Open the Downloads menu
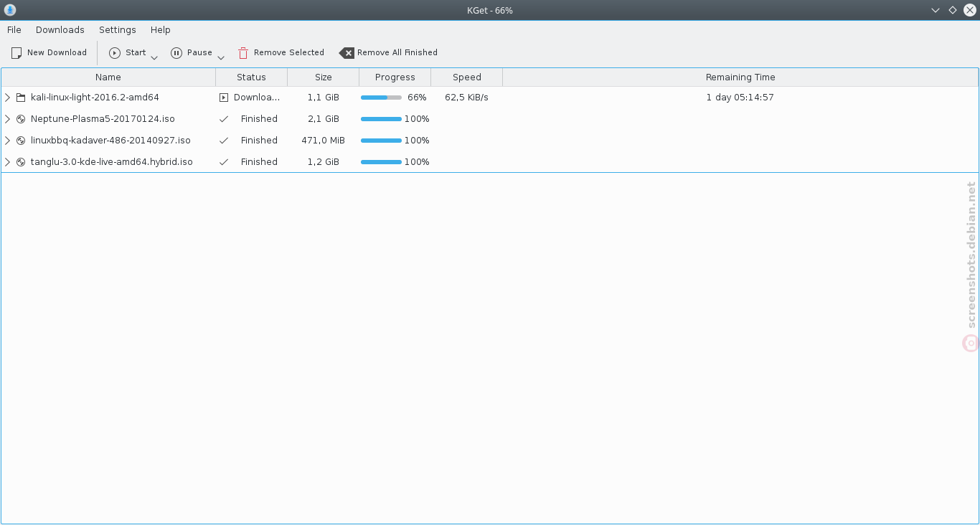This screenshot has width=980, height=525. point(60,30)
